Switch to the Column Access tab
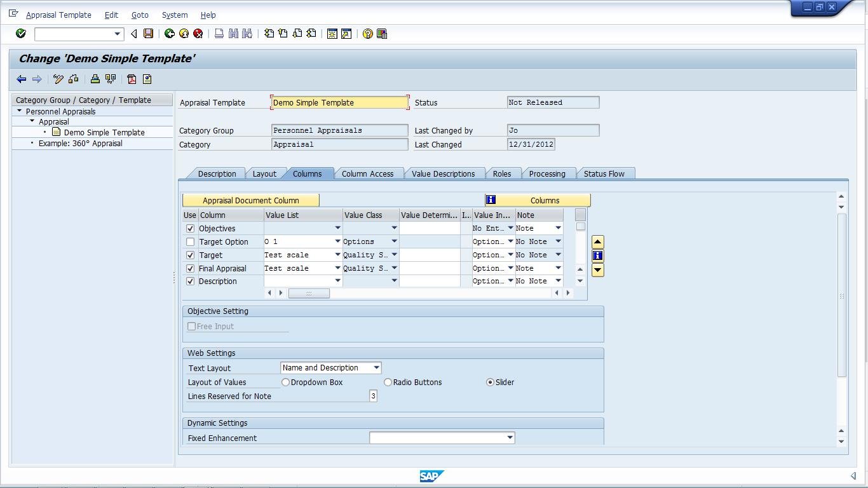The height and width of the screenshot is (488, 868). (x=367, y=173)
